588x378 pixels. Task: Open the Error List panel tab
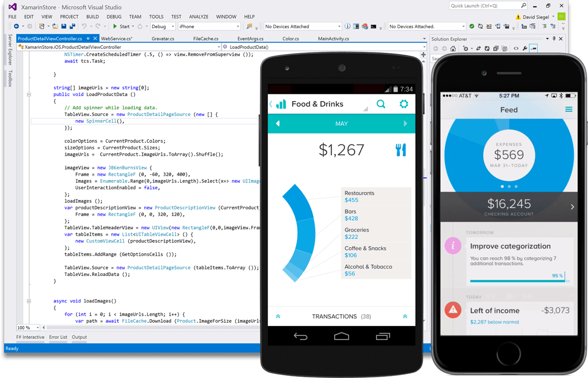point(58,337)
